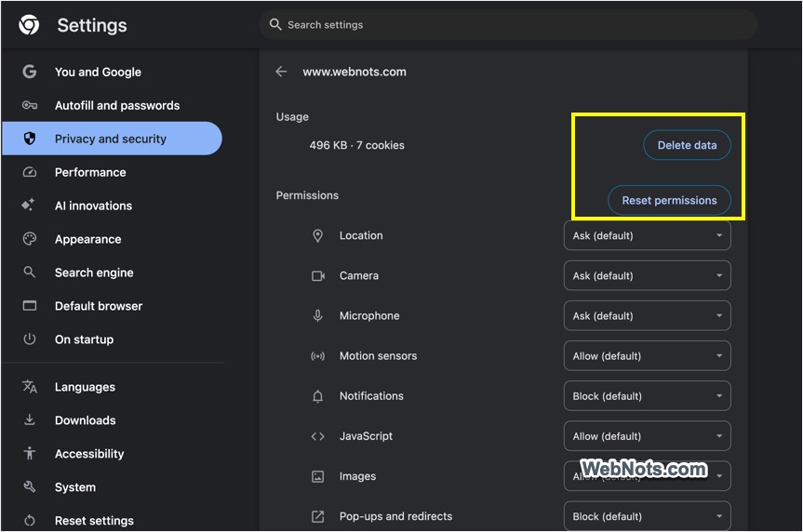Open Reset settings page
The width and height of the screenshot is (803, 532).
112,520
